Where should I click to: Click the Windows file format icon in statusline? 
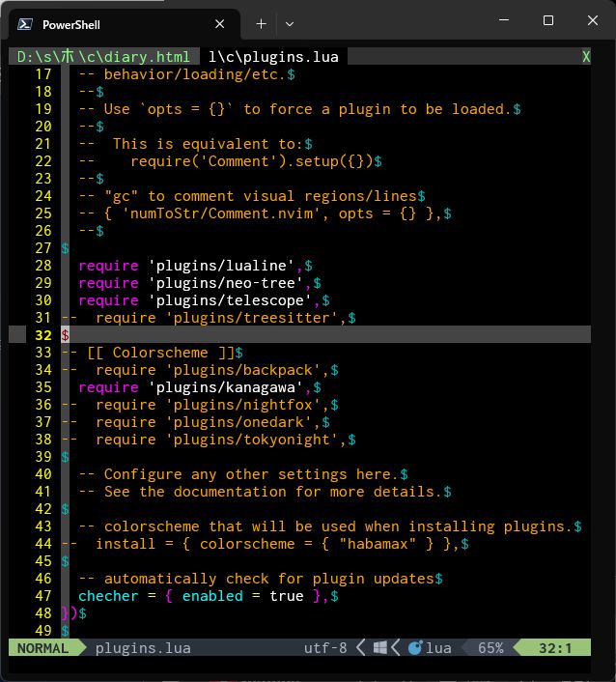click(381, 648)
